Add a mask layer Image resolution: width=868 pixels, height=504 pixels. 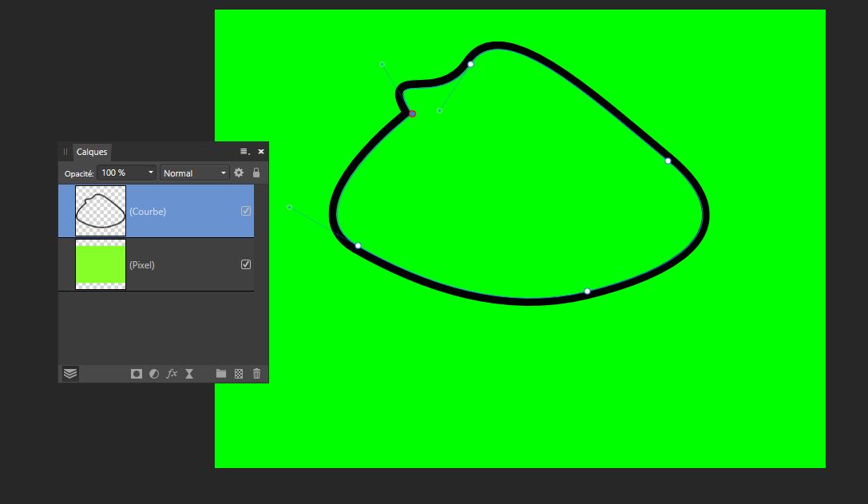137,374
